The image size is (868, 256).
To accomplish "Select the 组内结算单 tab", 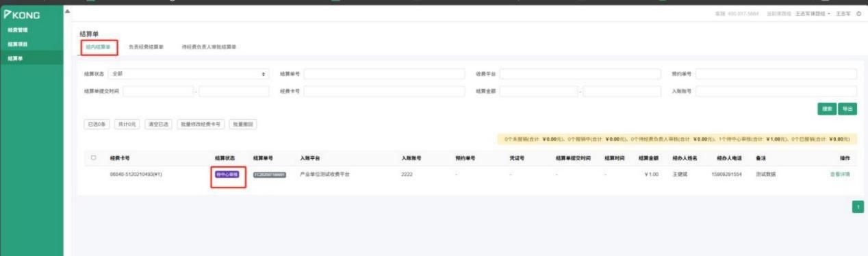I will [98, 47].
